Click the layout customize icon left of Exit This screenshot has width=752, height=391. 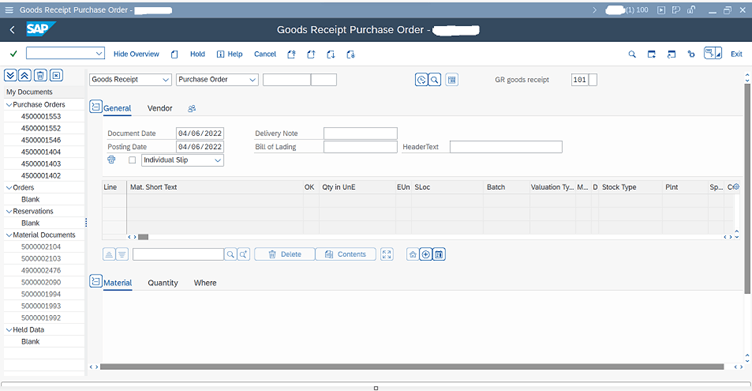point(713,53)
